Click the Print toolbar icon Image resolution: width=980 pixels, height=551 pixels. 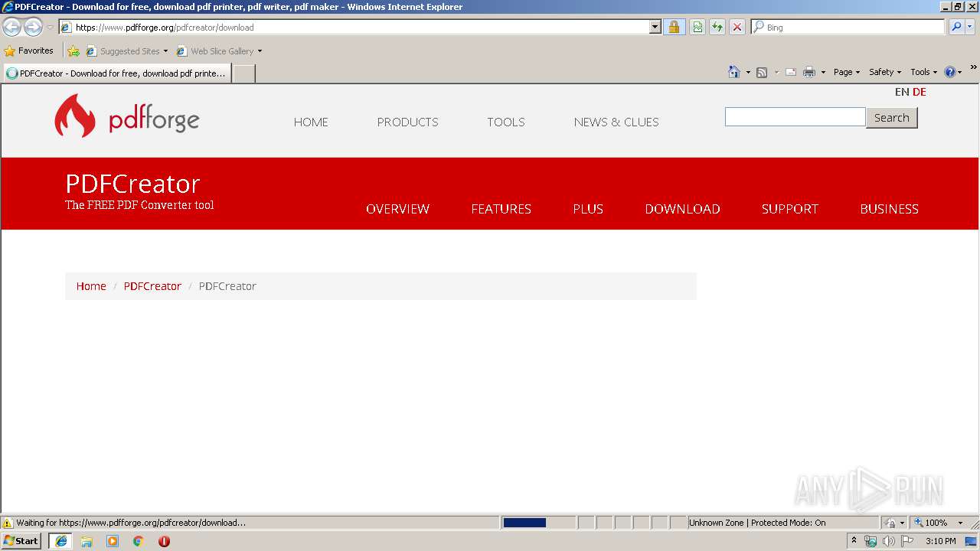click(x=809, y=72)
